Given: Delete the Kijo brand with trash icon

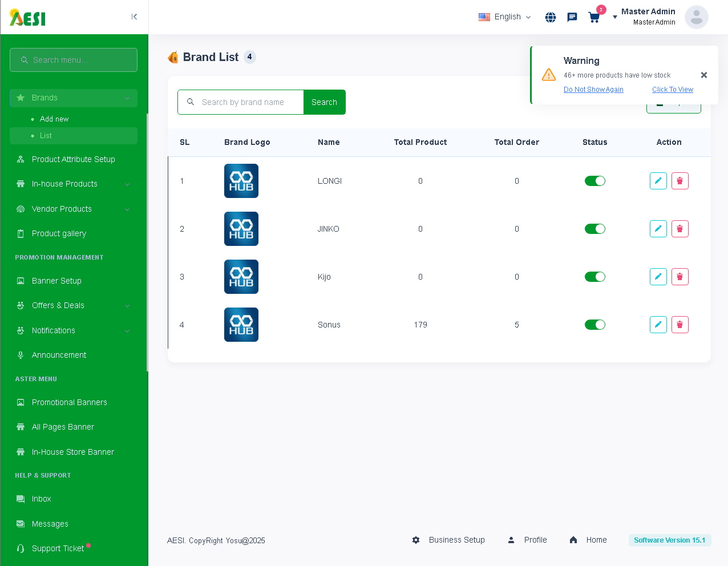Looking at the screenshot, I should [x=680, y=277].
